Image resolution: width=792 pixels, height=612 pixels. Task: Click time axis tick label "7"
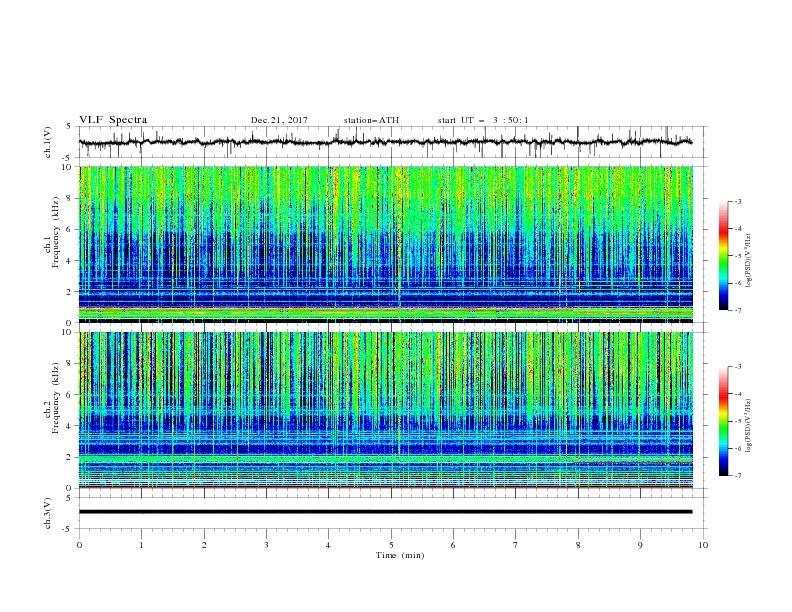coord(516,545)
